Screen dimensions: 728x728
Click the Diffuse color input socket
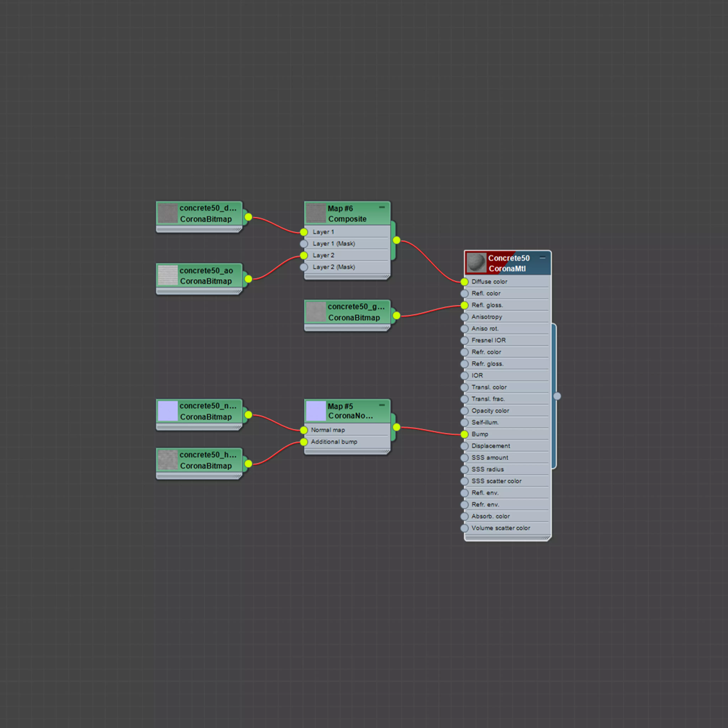pyautogui.click(x=464, y=282)
